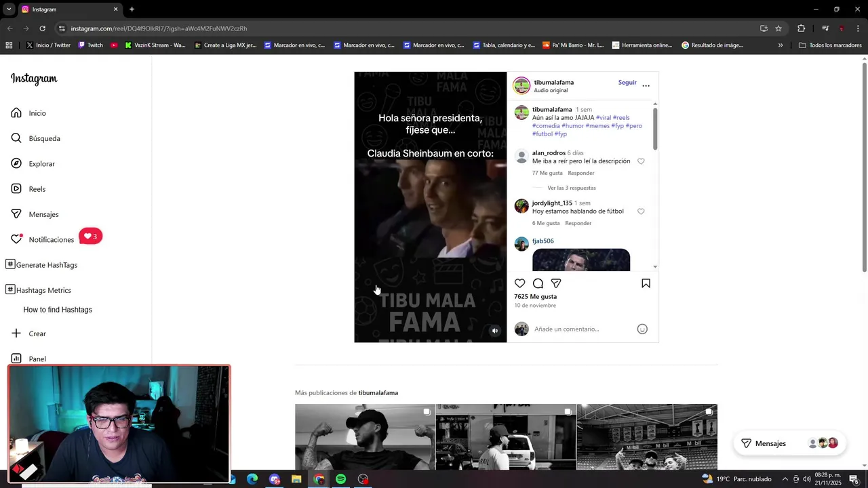Open the Chrome three-dot menu

coord(859,28)
